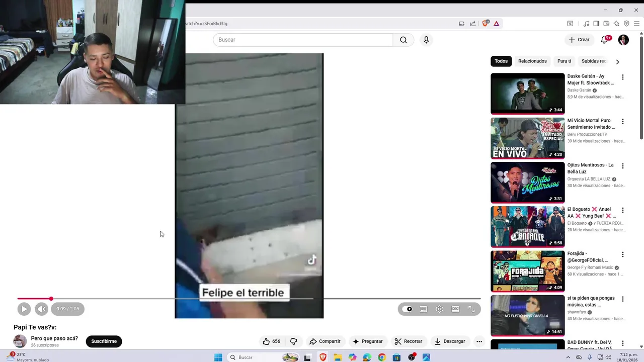Open Brave from the taskbar
This screenshot has height=362, width=644.
click(x=323, y=357)
